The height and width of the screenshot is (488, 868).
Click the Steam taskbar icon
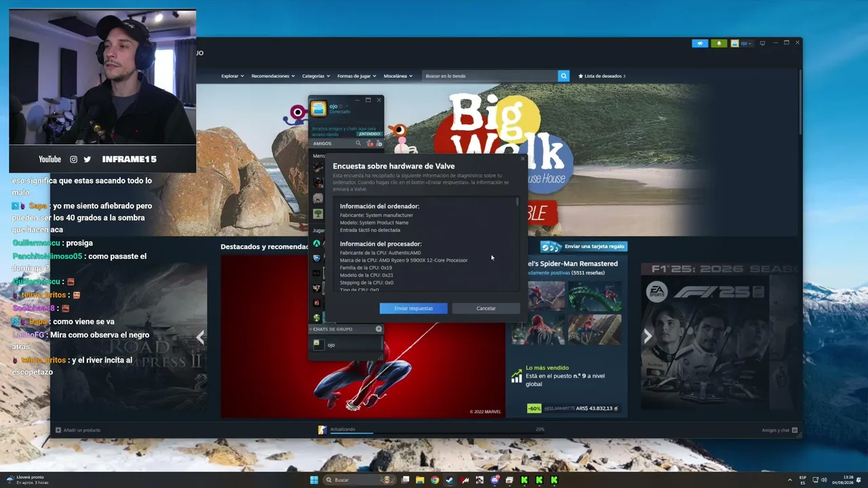click(450, 480)
